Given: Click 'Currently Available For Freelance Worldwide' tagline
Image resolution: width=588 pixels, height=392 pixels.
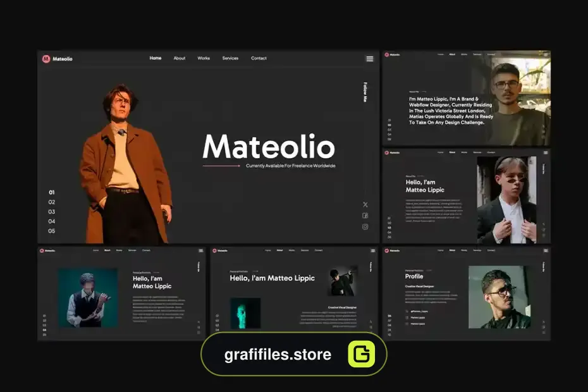Looking at the screenshot, I should coord(291,166).
